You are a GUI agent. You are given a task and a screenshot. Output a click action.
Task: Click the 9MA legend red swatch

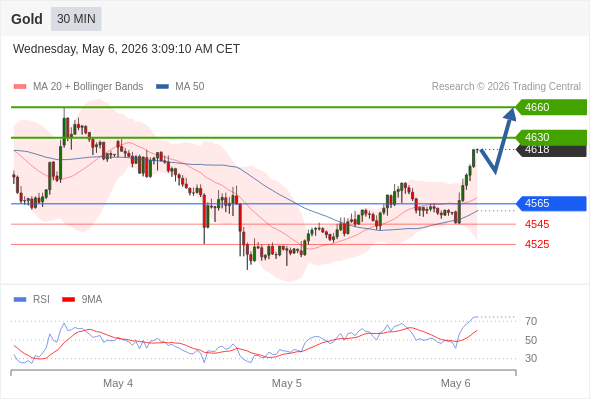[x=68, y=300]
